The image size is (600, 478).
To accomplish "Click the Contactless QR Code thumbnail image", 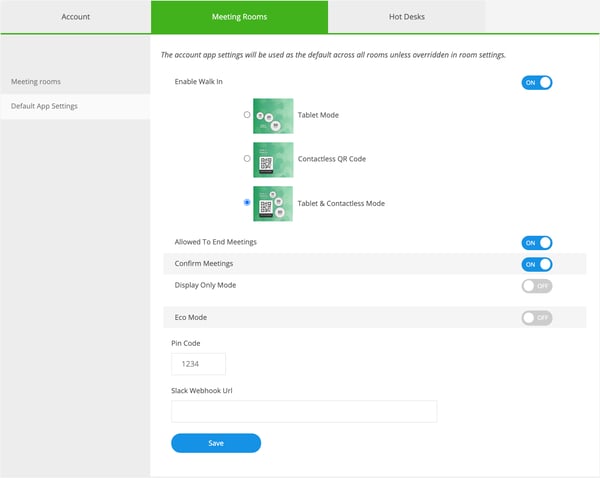I will click(273, 159).
